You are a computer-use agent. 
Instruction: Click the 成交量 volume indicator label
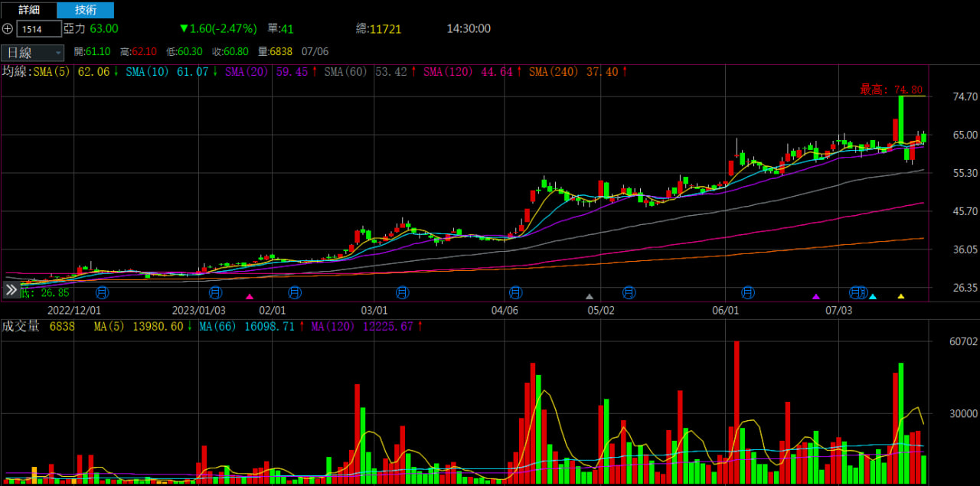(21, 326)
